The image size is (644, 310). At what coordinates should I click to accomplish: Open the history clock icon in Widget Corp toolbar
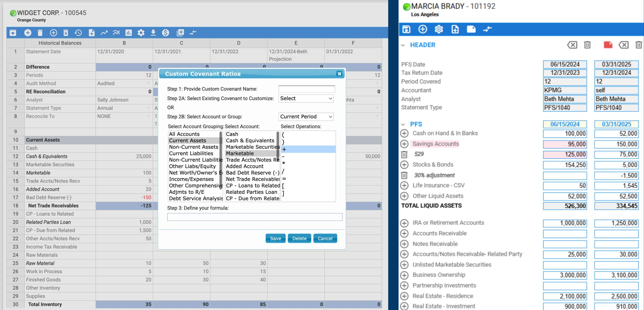tap(78, 33)
